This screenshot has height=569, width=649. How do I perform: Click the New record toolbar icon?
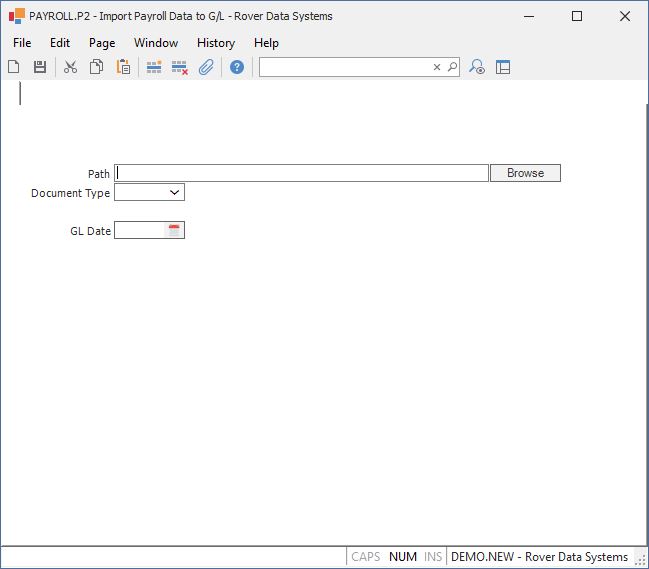(14, 67)
